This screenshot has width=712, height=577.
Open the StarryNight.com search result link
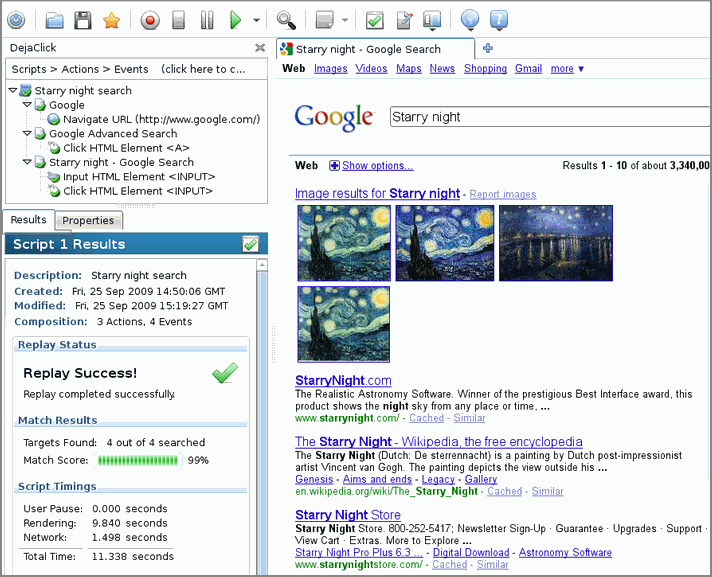pyautogui.click(x=343, y=381)
